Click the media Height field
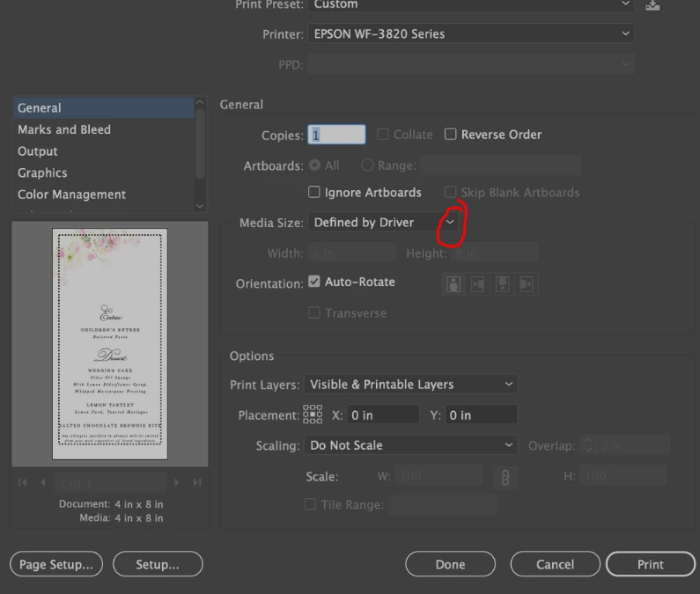 (x=495, y=253)
